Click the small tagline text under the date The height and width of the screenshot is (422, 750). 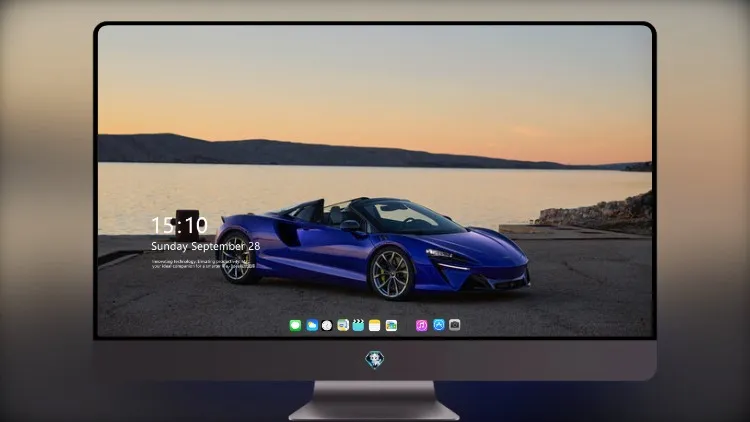pos(203,264)
